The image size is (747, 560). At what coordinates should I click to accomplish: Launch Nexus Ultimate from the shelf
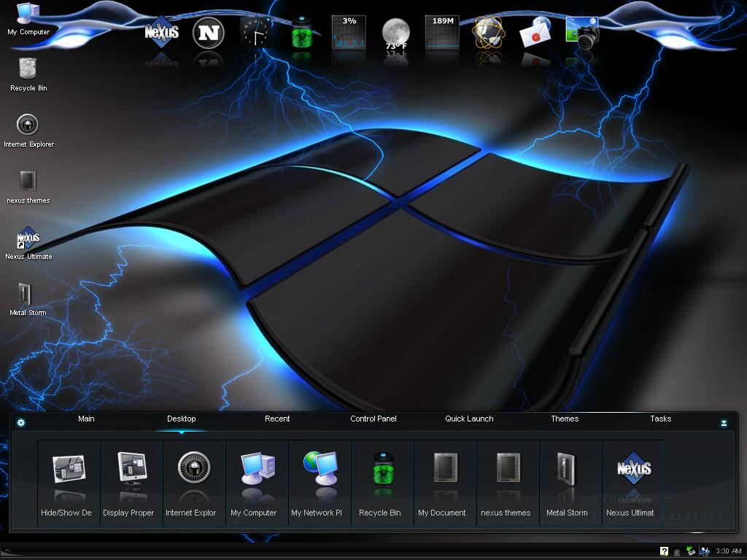[x=633, y=483]
